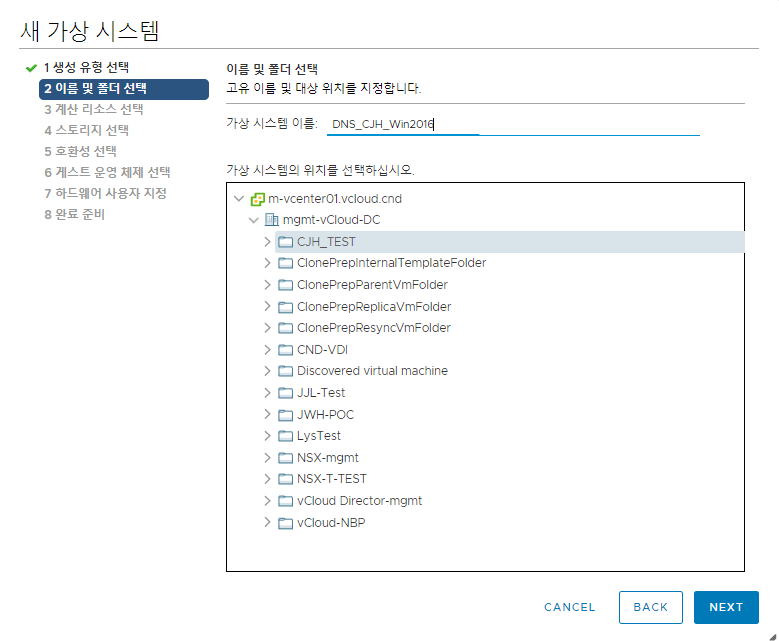Expand the ClonePrepInternalTemplateFolder chevron

point(267,263)
